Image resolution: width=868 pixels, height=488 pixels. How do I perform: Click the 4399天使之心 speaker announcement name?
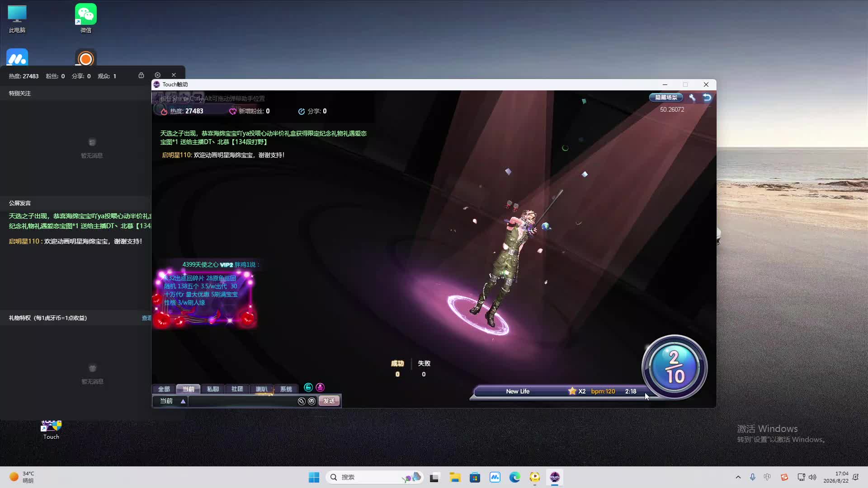coord(200,265)
